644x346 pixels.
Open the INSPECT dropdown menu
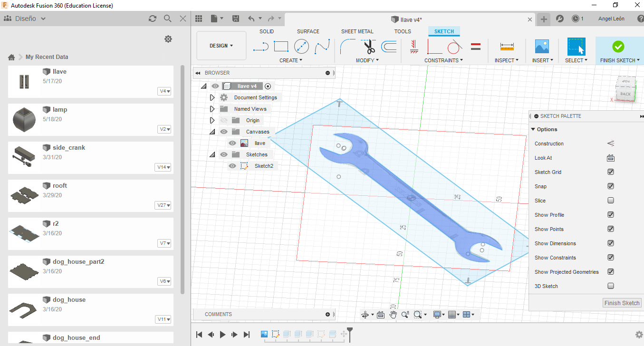click(x=507, y=60)
